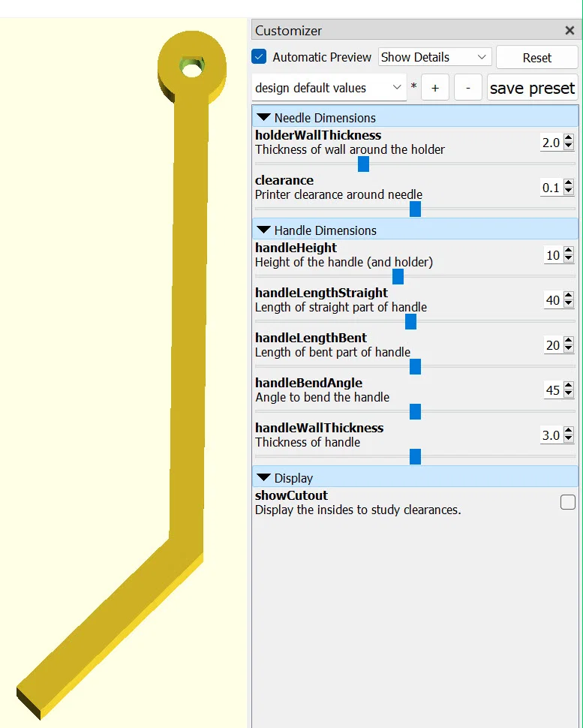Increase handleLengthBent with up arrow
Viewport: 583px width, 728px height.
[x=569, y=341]
